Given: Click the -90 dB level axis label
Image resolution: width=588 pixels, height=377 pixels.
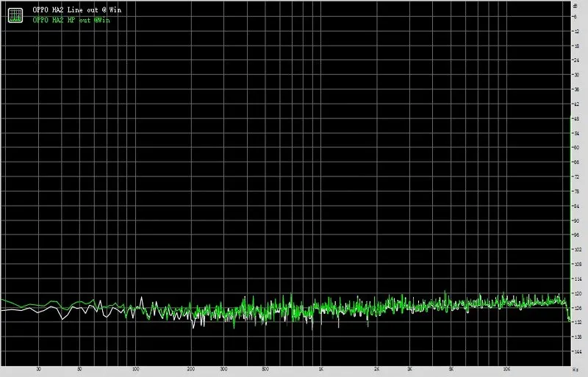Looking at the screenshot, I should (x=576, y=221).
